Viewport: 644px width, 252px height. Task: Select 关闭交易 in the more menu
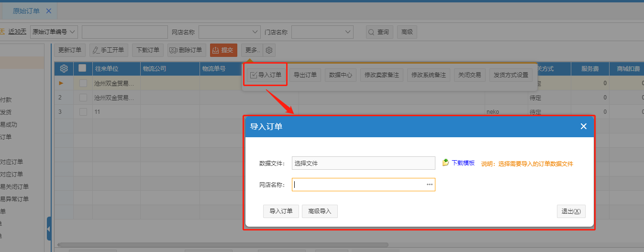[470, 75]
